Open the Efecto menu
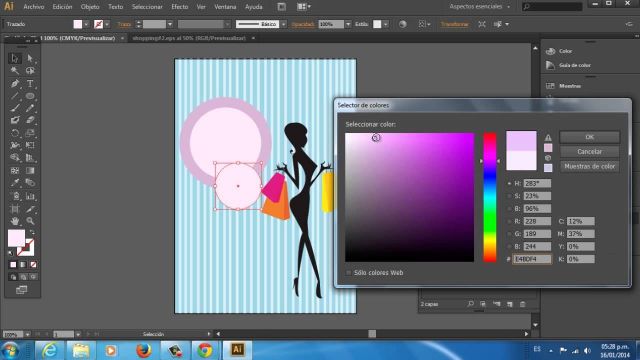640x360 pixels. (x=180, y=7)
